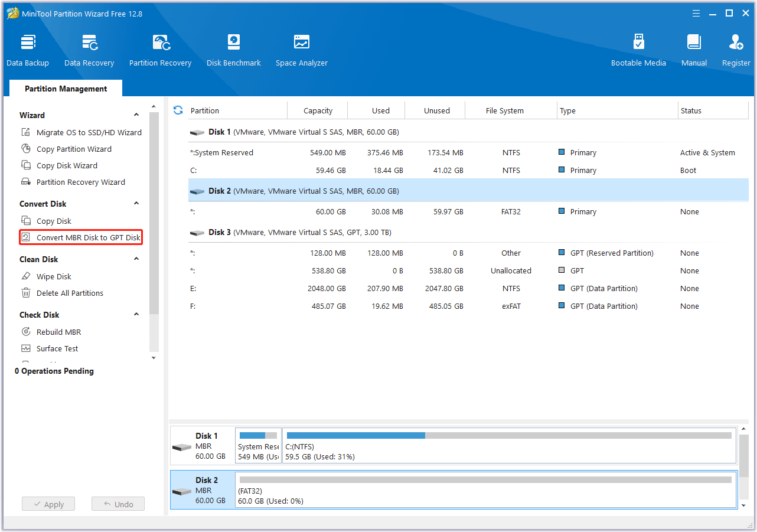757x532 pixels.
Task: Select the System Reserved partition row
Action: (468, 152)
